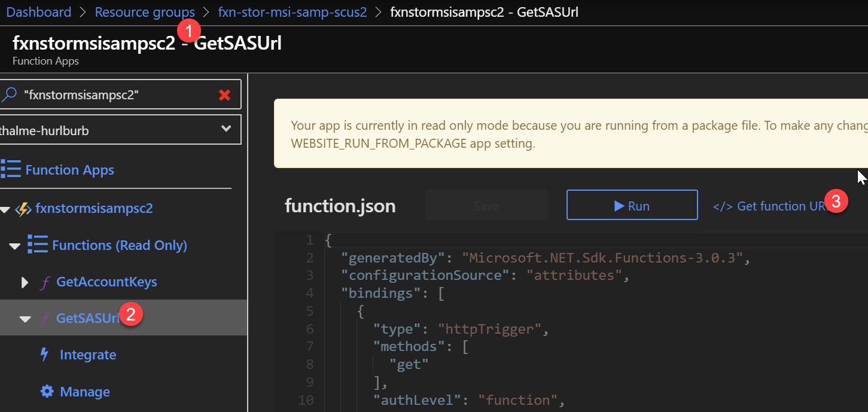Click the read only mode warning banner

(x=571, y=133)
